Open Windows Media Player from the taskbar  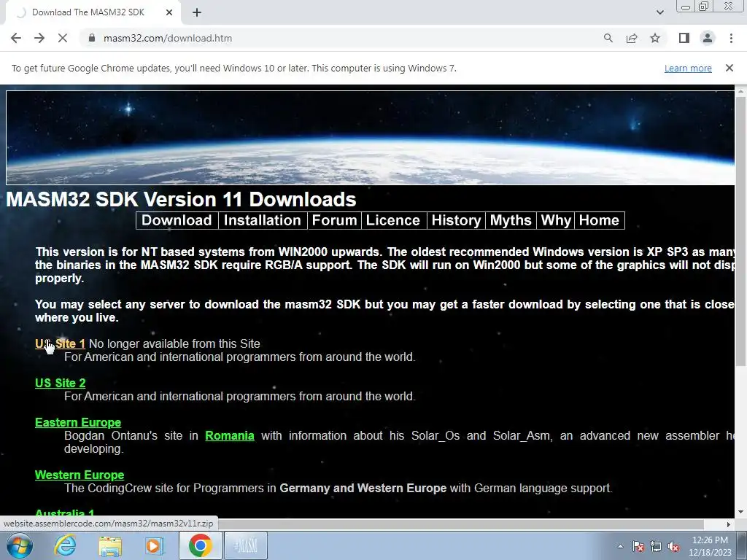click(155, 545)
